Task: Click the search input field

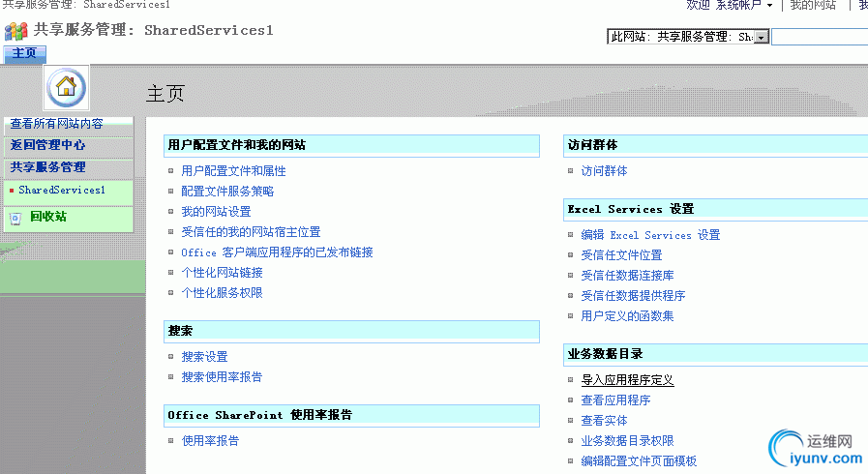Action: (x=820, y=37)
